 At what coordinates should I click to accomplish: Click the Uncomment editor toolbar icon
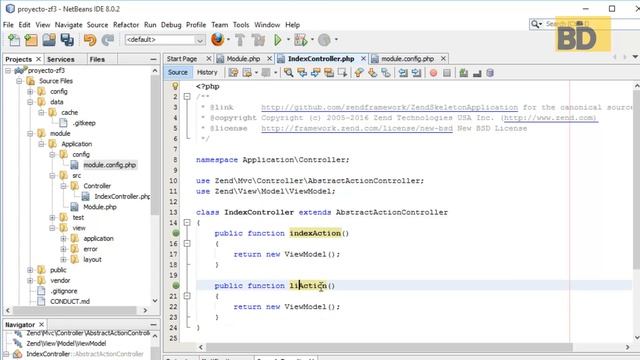pyautogui.click(x=477, y=73)
